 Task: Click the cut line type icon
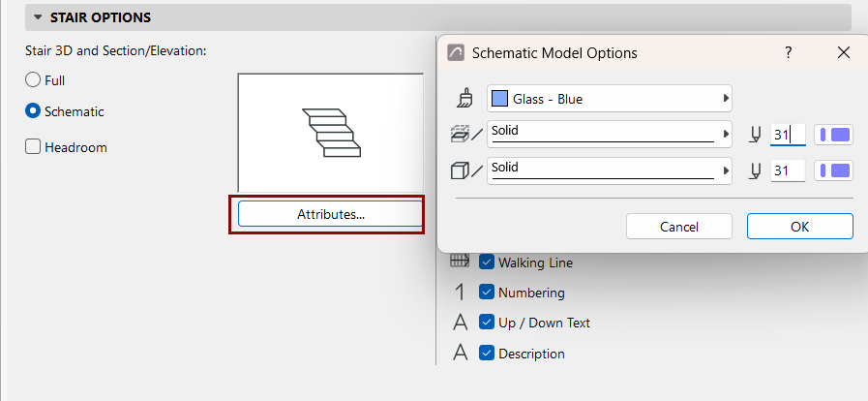tap(466, 135)
